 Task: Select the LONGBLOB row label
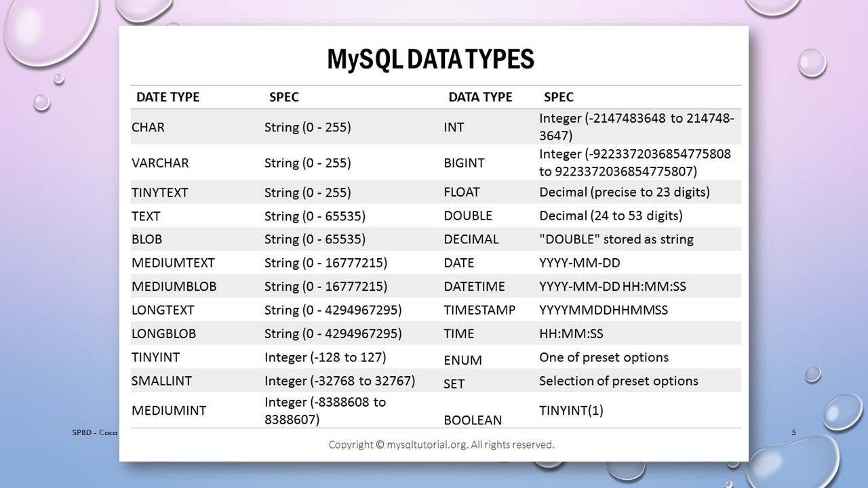coord(164,334)
